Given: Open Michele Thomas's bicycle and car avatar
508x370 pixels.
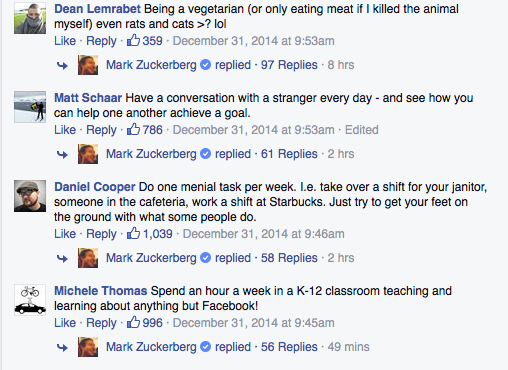Looking at the screenshot, I should click(30, 300).
